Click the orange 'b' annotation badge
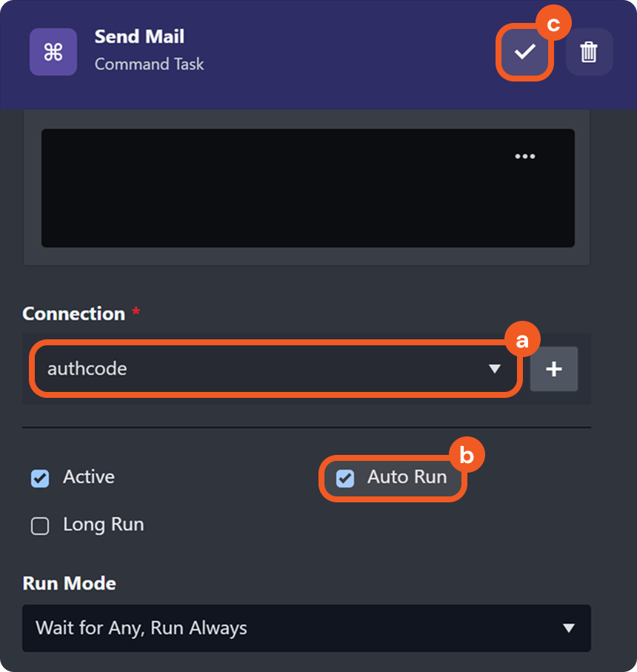The image size is (637, 672). [467, 456]
